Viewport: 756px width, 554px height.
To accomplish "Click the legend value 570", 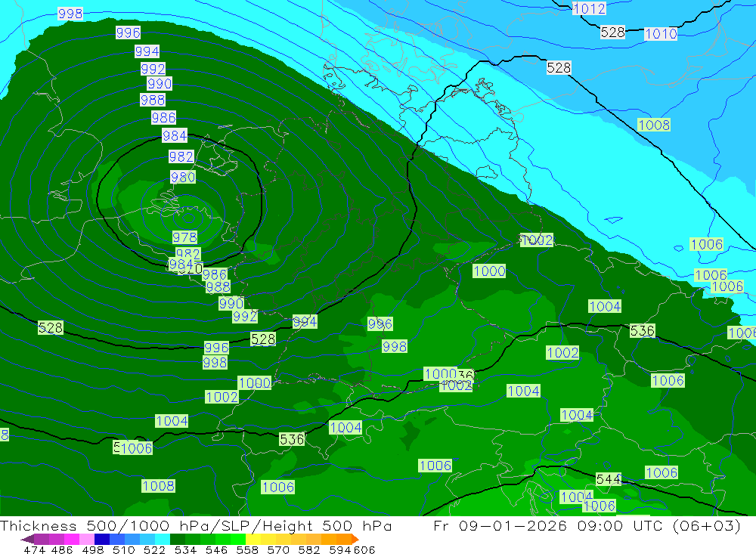I will (278, 549).
